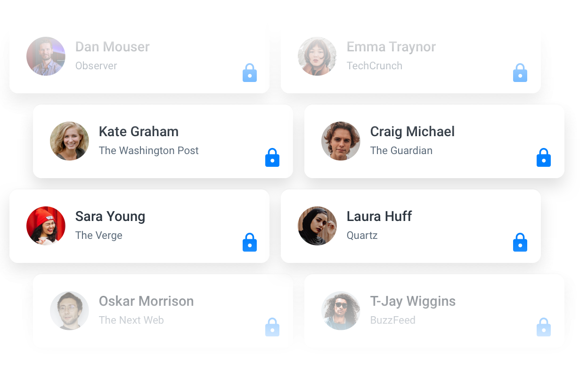The image size is (588, 376).
Task: Click the lock icon on Oskar Morrison's card
Action: [x=272, y=327]
